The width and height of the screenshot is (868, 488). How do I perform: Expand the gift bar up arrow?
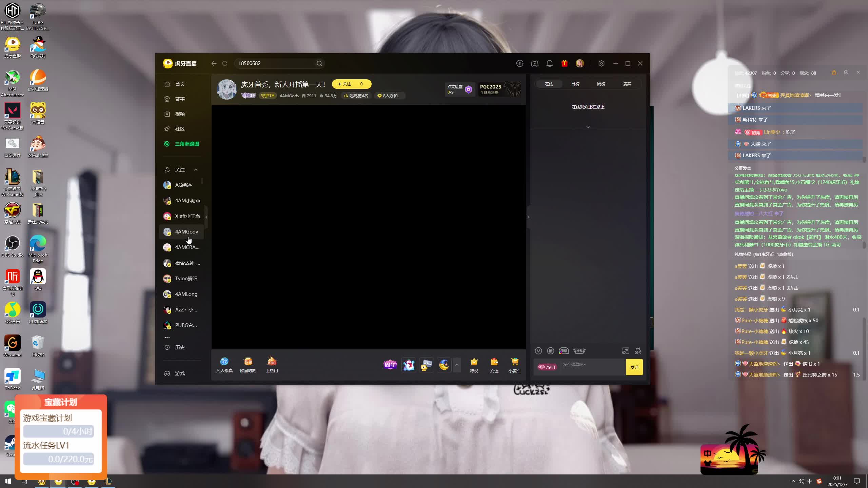(457, 365)
